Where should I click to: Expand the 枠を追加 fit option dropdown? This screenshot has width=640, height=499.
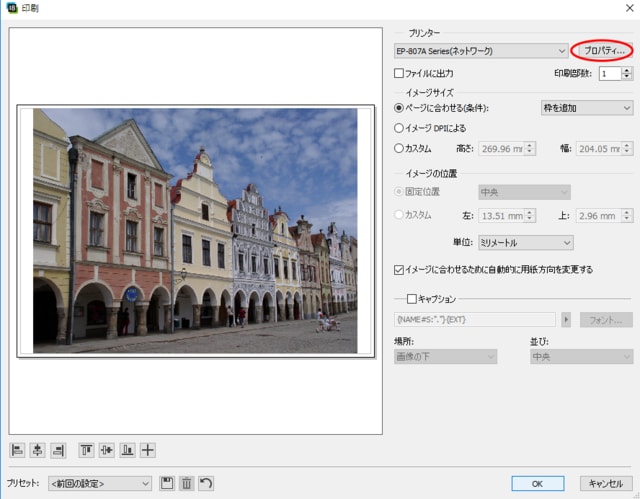click(586, 108)
